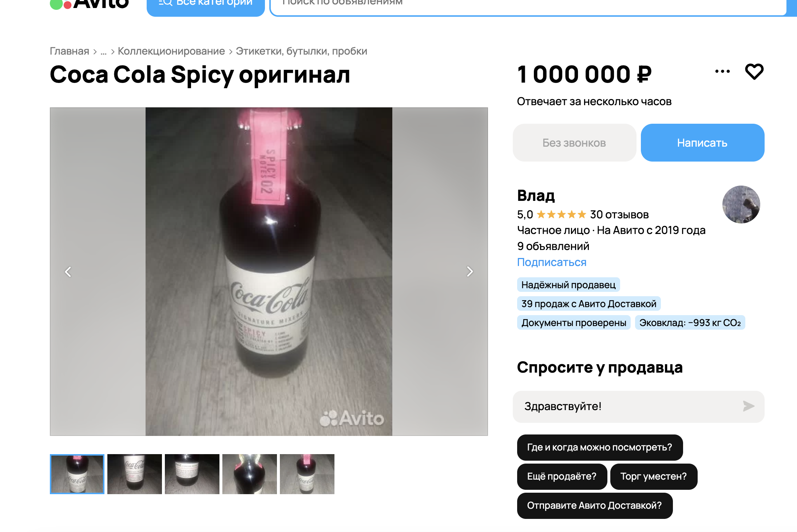
Task: Open seller Влад's avatar picture
Action: (x=741, y=205)
